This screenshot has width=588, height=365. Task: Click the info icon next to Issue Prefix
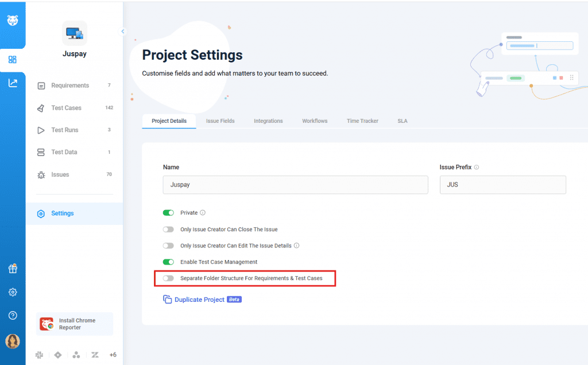tap(477, 168)
